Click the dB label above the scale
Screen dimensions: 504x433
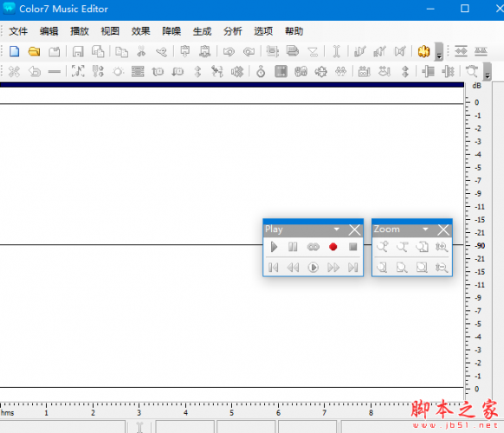pyautogui.click(x=476, y=86)
